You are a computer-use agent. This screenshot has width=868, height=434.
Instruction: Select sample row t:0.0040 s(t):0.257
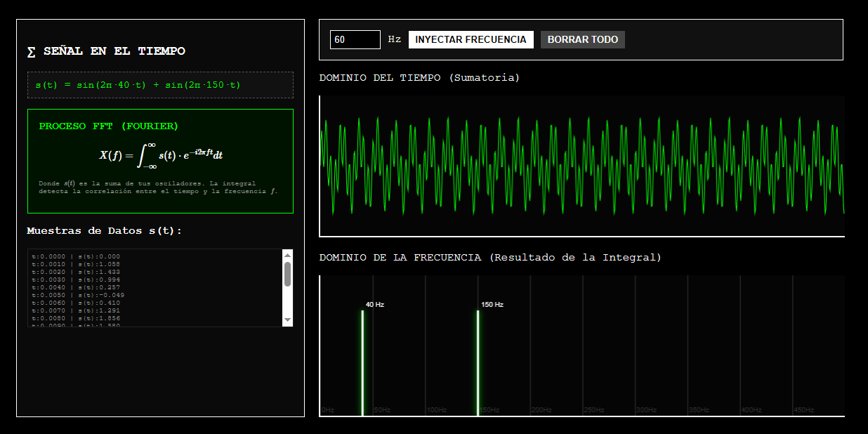[x=76, y=287]
